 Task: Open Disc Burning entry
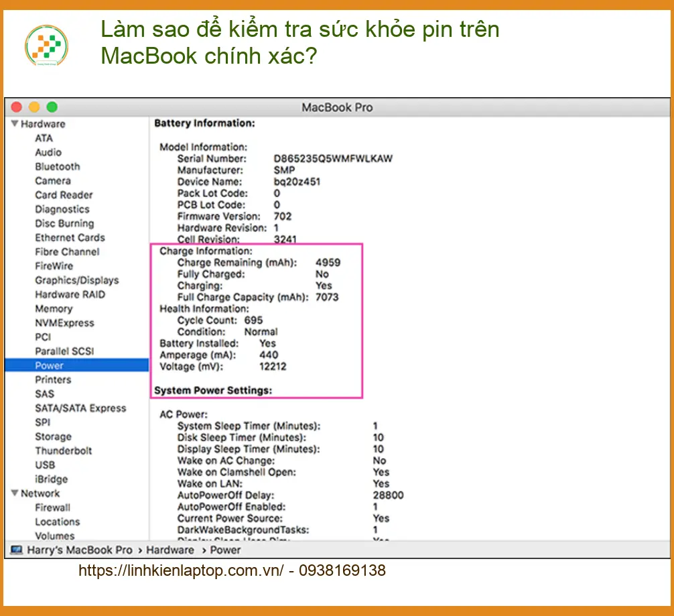(64, 223)
